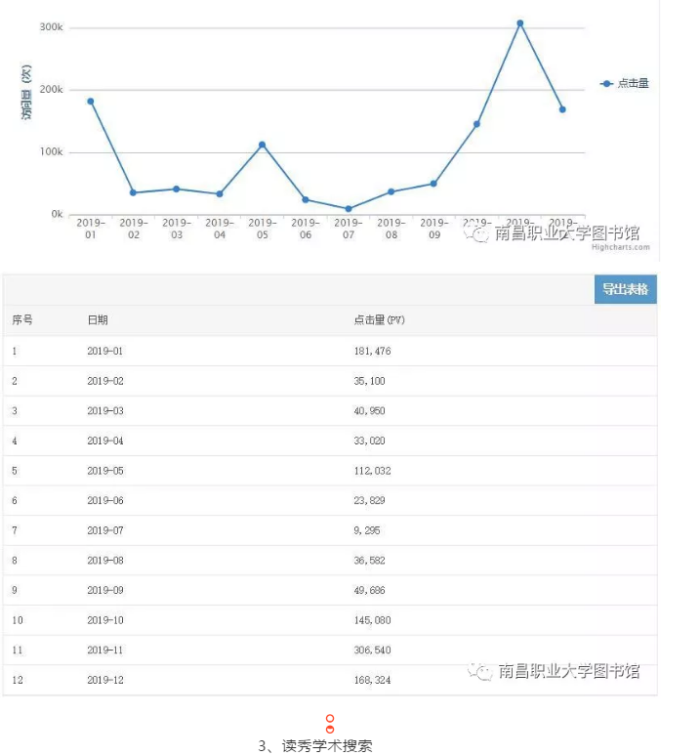This screenshot has width=700, height=756.
Task: Click the 2019-09 x-axis label
Action: tap(433, 229)
